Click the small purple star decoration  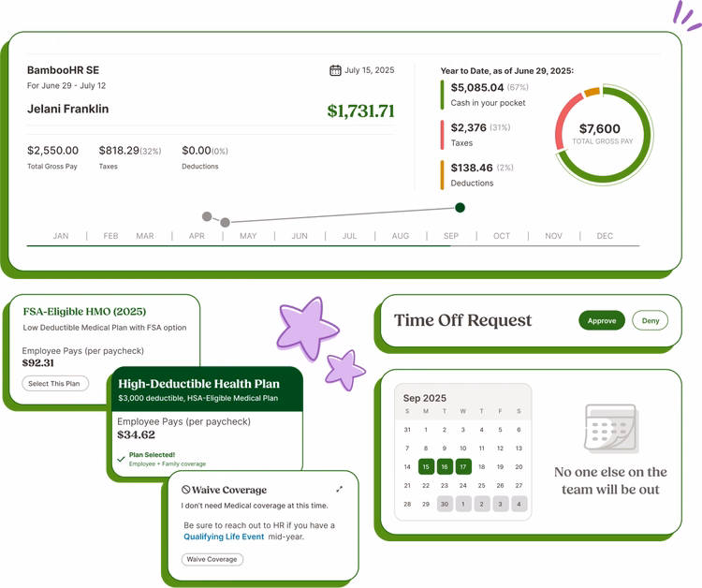345,369
